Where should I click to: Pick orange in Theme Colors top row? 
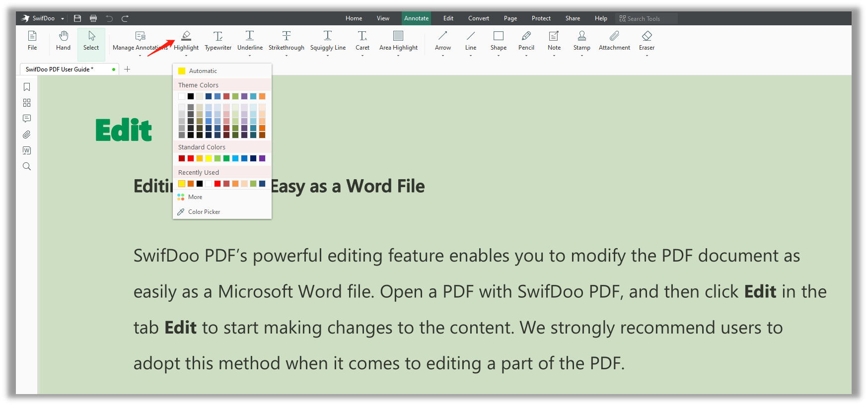[262, 96]
